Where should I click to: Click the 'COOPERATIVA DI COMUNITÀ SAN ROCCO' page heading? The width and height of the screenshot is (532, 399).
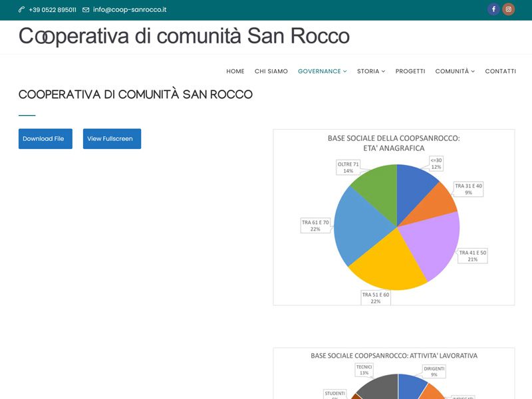[x=136, y=94]
